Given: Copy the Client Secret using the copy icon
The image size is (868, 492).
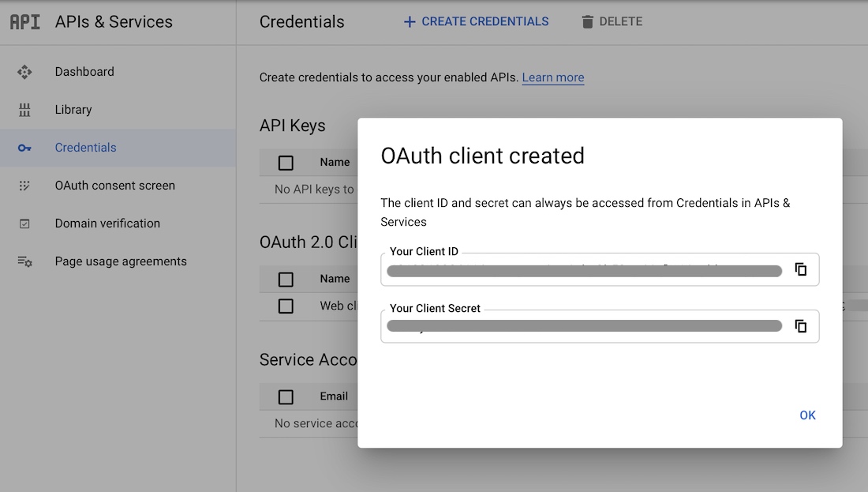Looking at the screenshot, I should (x=801, y=325).
